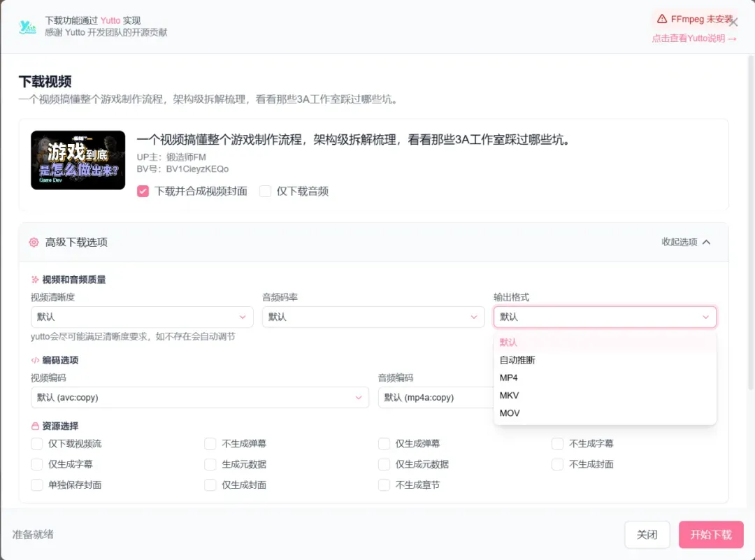Check 仅生成字幕 option

coord(37,464)
